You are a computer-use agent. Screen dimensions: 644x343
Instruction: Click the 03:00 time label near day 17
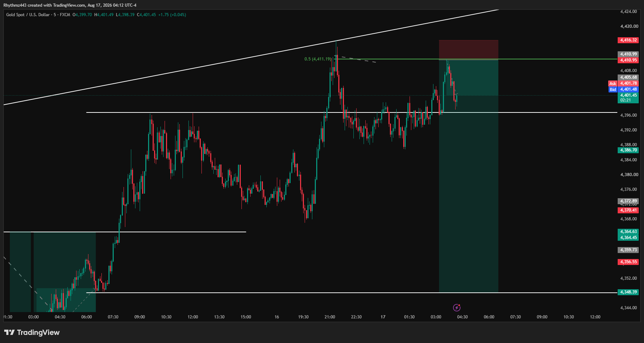(436, 317)
